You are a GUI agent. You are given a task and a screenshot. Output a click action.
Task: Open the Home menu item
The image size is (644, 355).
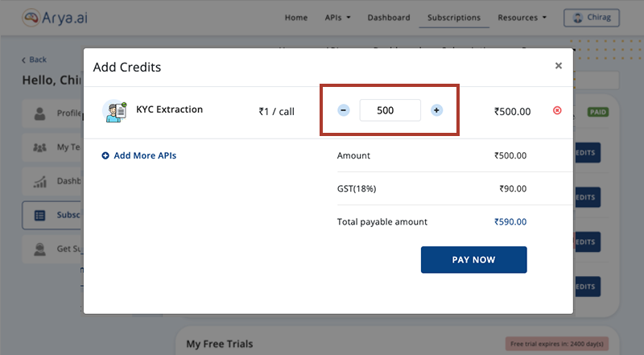click(296, 18)
